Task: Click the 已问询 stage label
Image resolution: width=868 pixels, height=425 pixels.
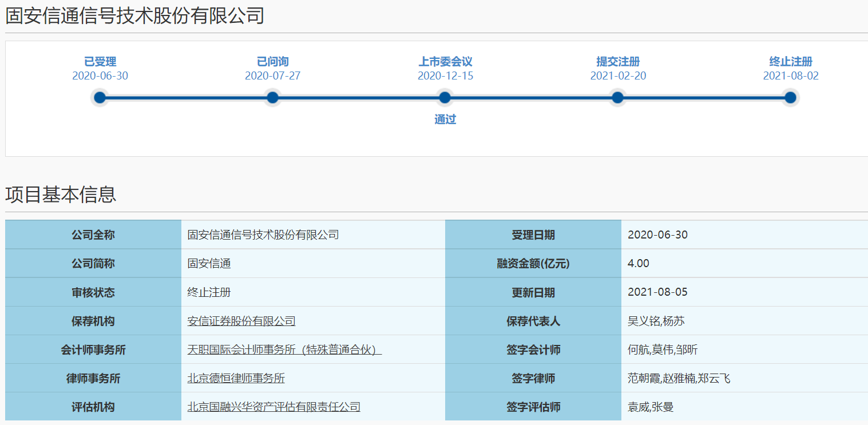Action: (273, 62)
